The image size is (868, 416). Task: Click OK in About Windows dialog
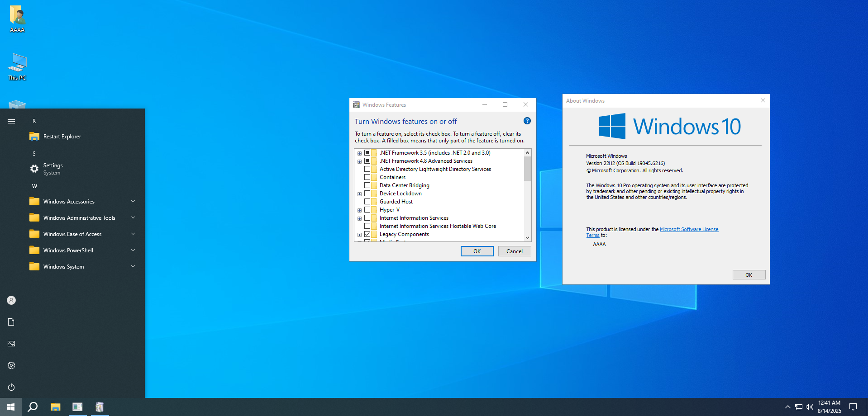[x=749, y=275]
